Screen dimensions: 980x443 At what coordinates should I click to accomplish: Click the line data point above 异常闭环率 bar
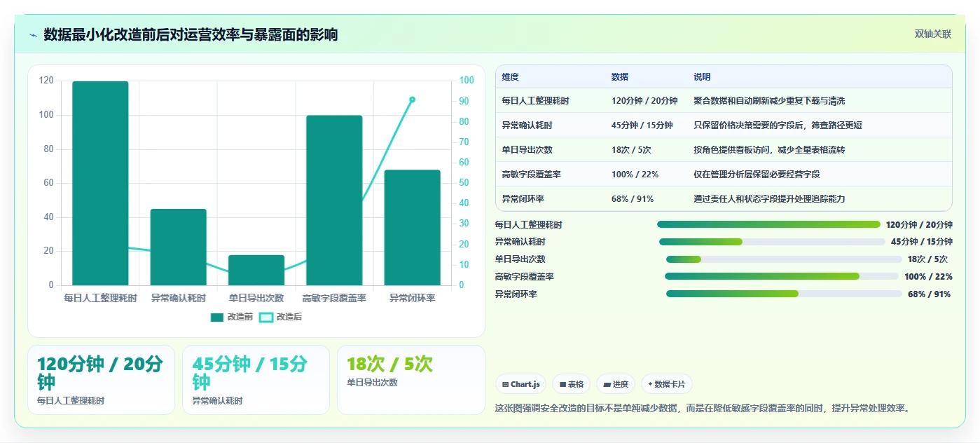pyautogui.click(x=413, y=100)
